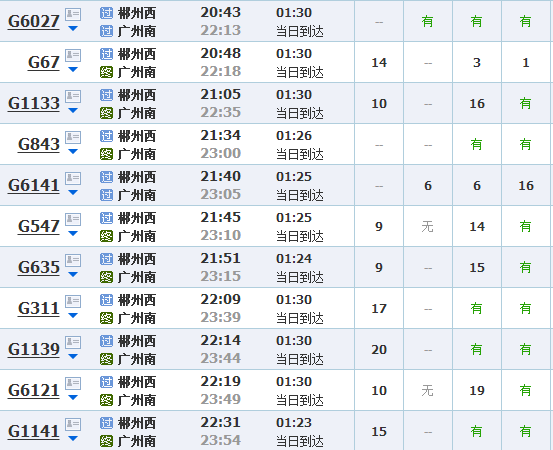Image resolution: width=553 pixels, height=450 pixels.
Task: Open train number link G6141
Action: click(x=34, y=185)
